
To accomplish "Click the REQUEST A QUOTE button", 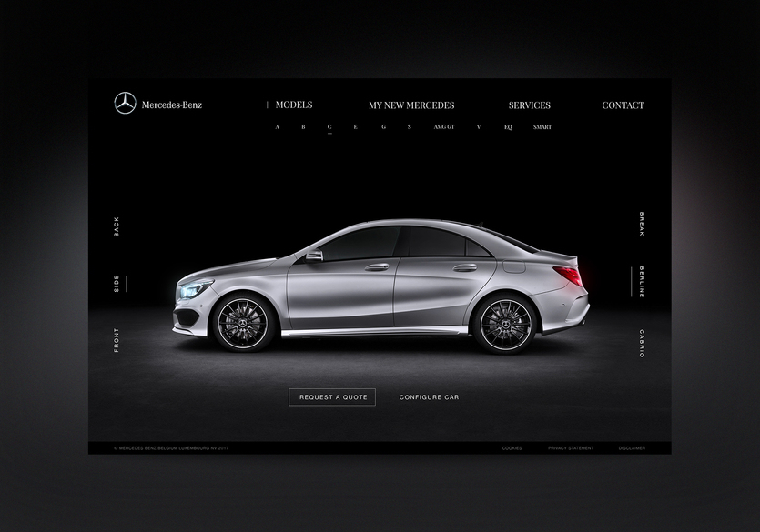I will click(x=332, y=396).
